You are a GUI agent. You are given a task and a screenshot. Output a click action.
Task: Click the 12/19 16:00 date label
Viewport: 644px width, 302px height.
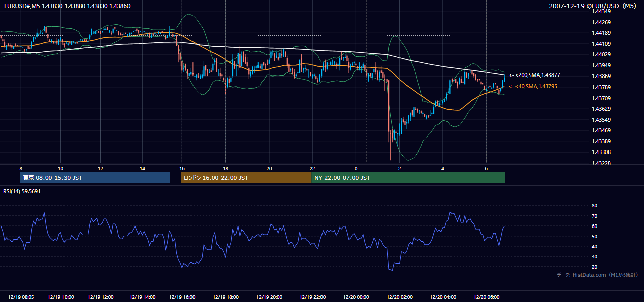pyautogui.click(x=182, y=297)
